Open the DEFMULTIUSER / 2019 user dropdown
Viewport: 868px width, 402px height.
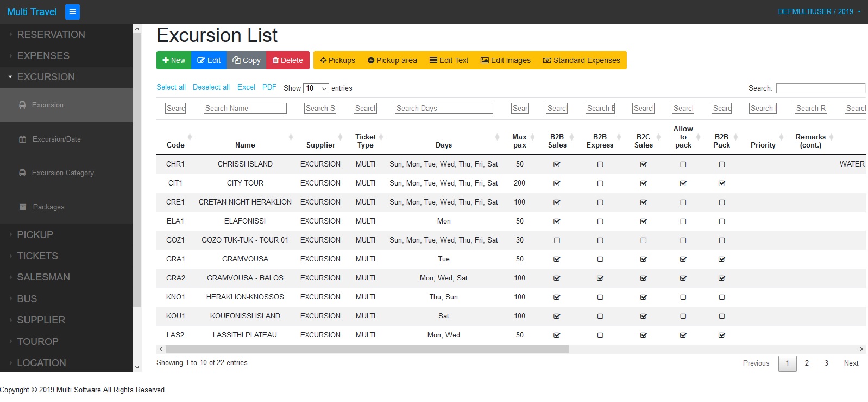[x=819, y=11]
